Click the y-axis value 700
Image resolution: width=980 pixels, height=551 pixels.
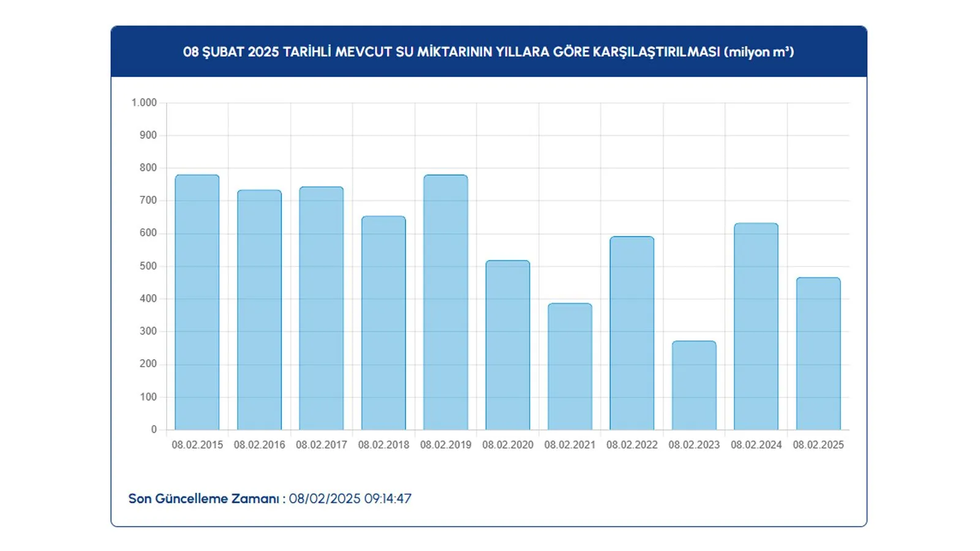click(148, 200)
